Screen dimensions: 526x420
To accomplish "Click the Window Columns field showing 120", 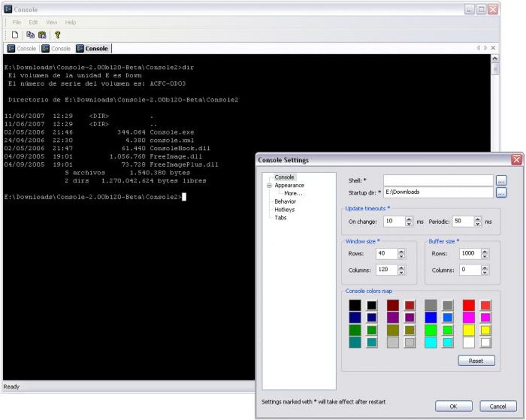I will 387,270.
